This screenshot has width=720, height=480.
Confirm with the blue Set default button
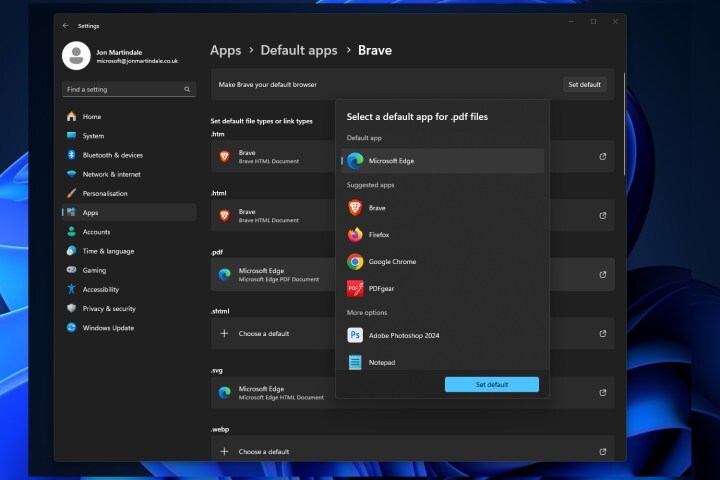pyautogui.click(x=492, y=384)
